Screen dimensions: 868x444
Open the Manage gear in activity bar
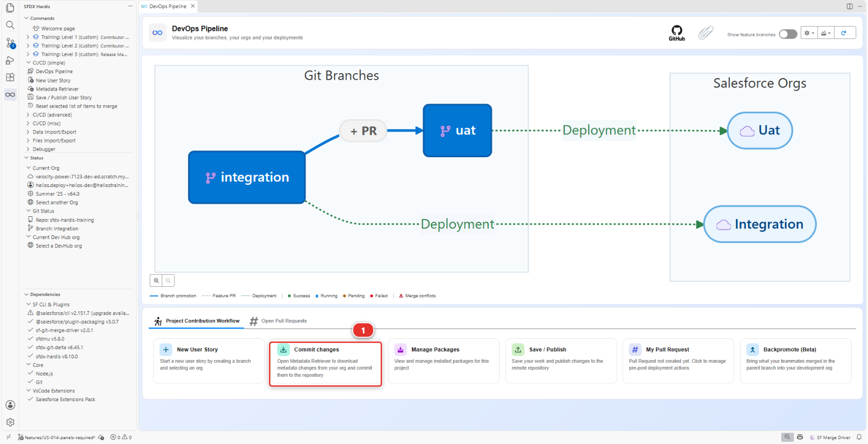10,422
